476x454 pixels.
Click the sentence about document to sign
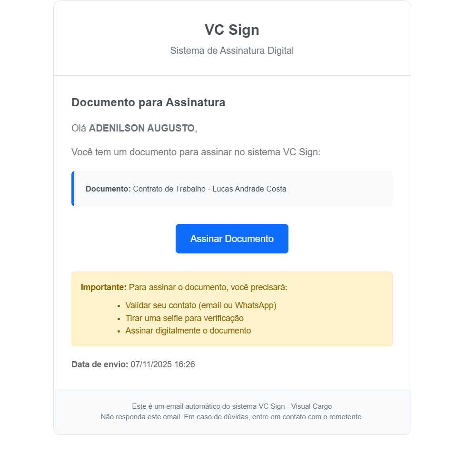click(x=196, y=152)
